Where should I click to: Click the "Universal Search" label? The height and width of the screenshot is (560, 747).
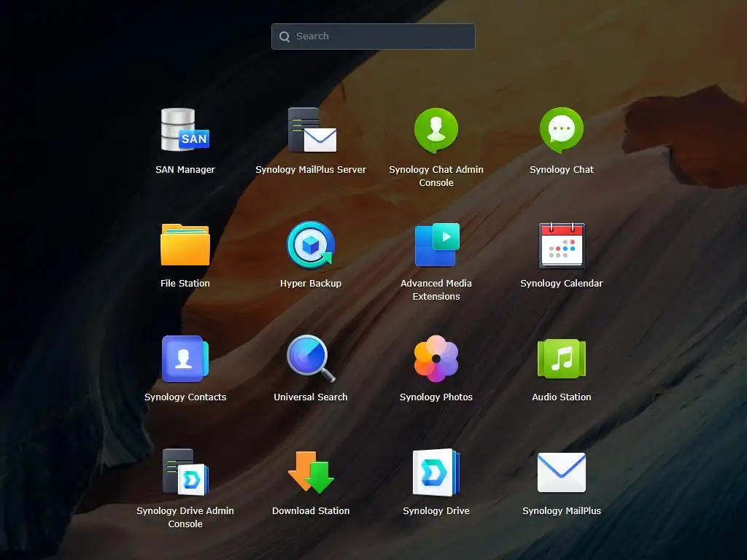click(x=311, y=397)
